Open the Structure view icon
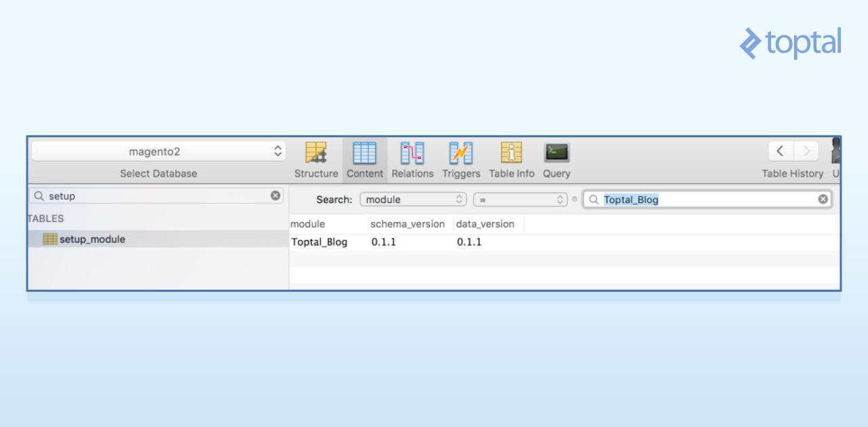This screenshot has height=427, width=868. tap(315, 153)
